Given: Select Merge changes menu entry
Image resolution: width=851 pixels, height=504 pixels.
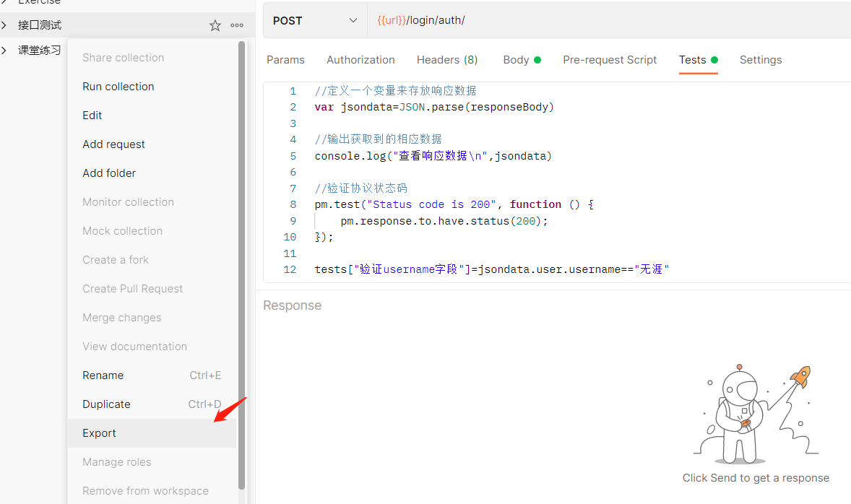Looking at the screenshot, I should pos(152,318).
